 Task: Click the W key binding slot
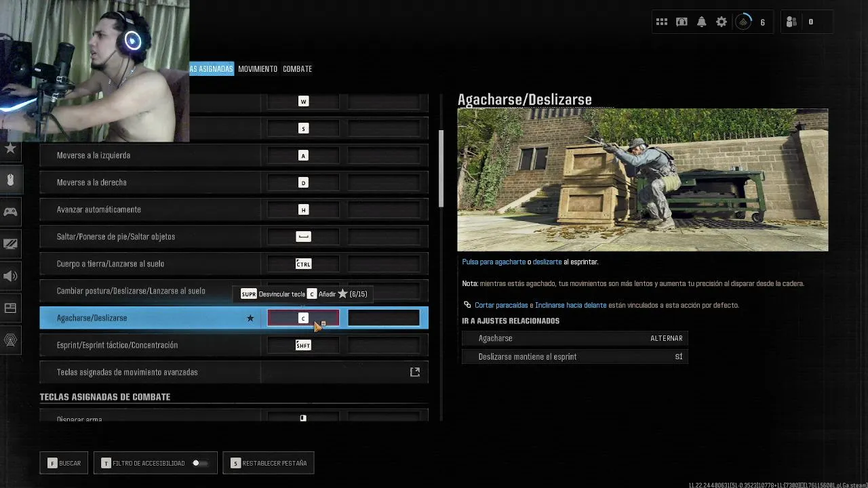coord(303,102)
